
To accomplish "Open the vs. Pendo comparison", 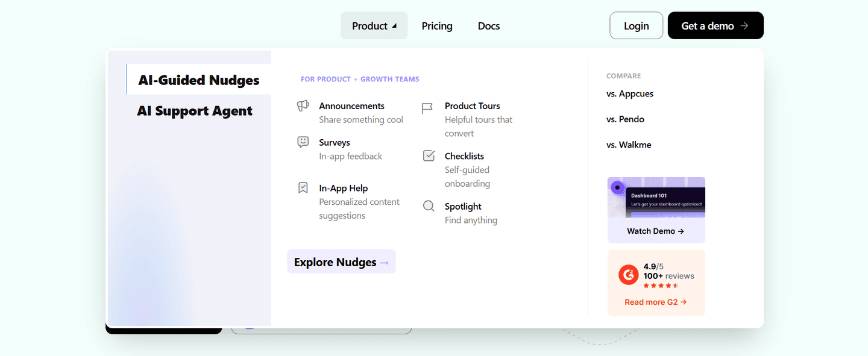I will (625, 119).
